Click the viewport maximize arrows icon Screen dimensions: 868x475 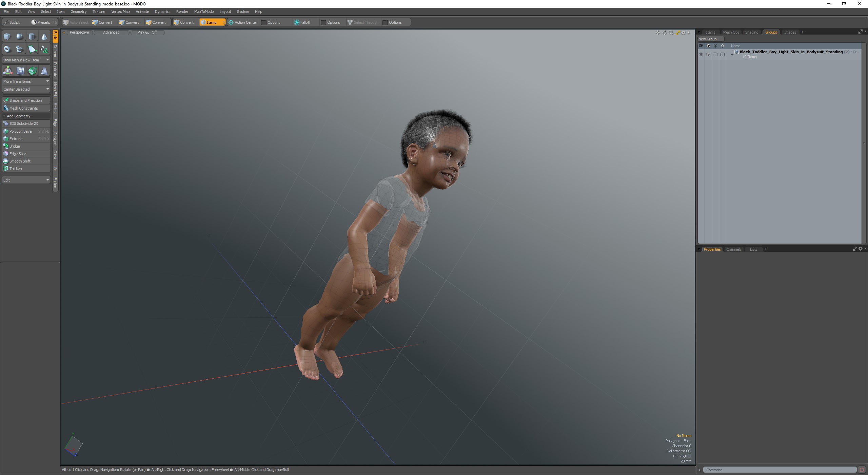click(x=678, y=33)
